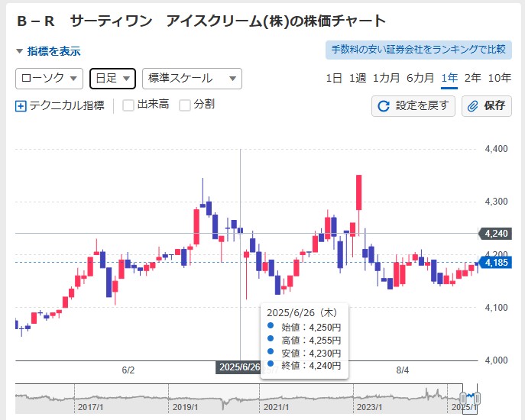Viewport: 525px width, 420px height.
Task: Open the テクニカル指標 label
Action: coord(67,105)
